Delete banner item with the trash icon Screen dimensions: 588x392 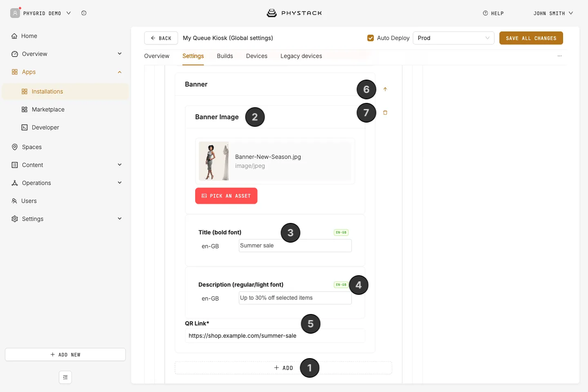[385, 112]
